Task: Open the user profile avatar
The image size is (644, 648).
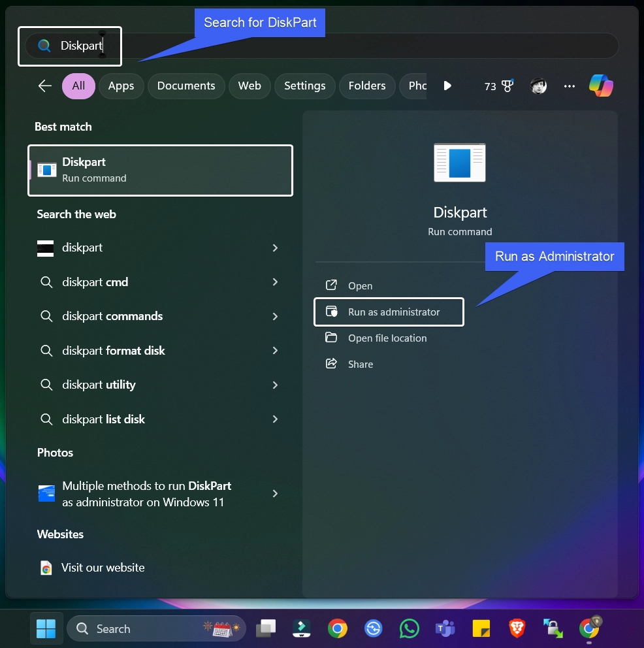Action: pos(538,86)
